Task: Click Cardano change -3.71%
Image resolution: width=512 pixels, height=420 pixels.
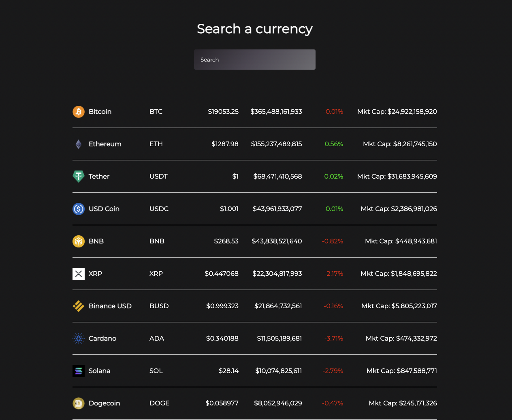Action: pyautogui.click(x=334, y=339)
